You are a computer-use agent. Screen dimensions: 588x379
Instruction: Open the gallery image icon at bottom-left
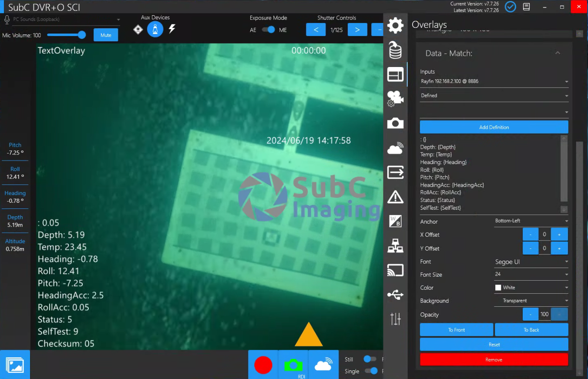(x=15, y=365)
